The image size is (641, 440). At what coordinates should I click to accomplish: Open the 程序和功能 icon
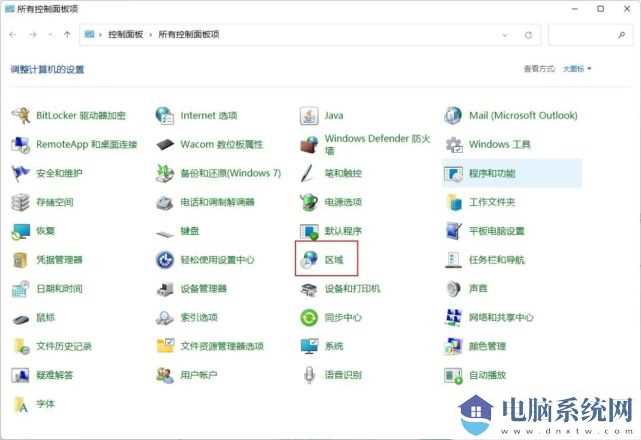(453, 174)
